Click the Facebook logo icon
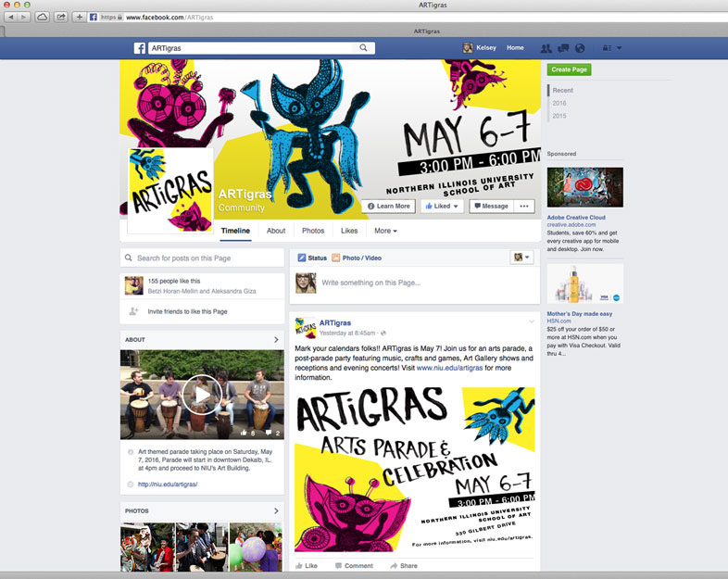 140,48
